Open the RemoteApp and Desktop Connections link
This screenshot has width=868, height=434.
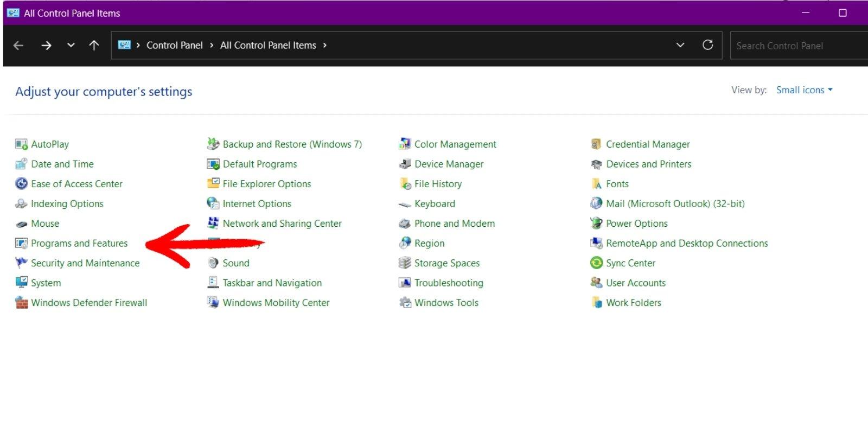687,244
